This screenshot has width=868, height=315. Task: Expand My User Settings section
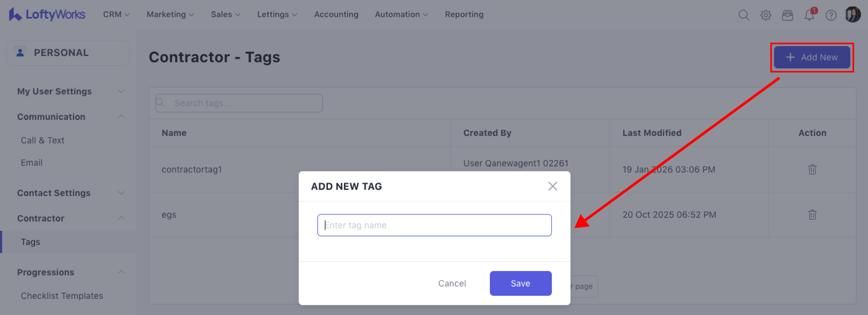coord(71,91)
